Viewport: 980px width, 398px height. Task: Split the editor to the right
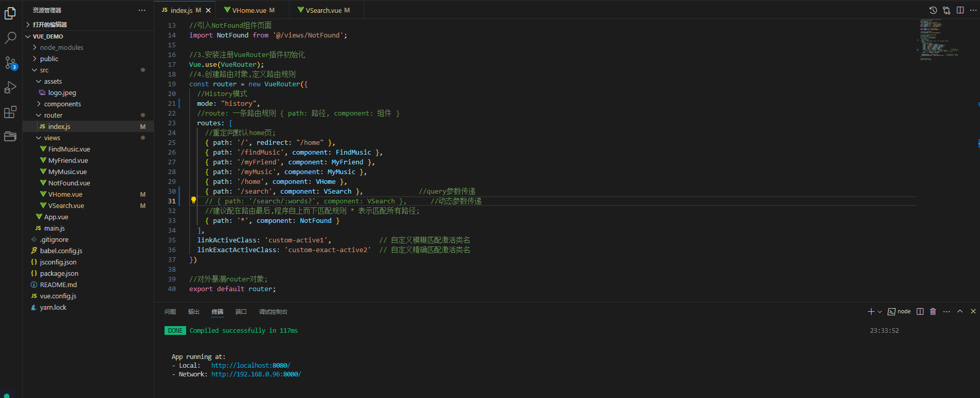pos(960,10)
